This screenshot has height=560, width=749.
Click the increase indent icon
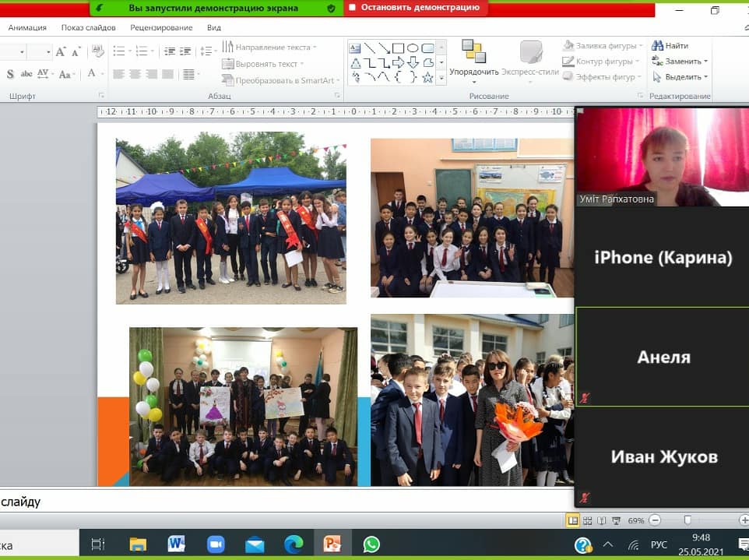(x=185, y=51)
